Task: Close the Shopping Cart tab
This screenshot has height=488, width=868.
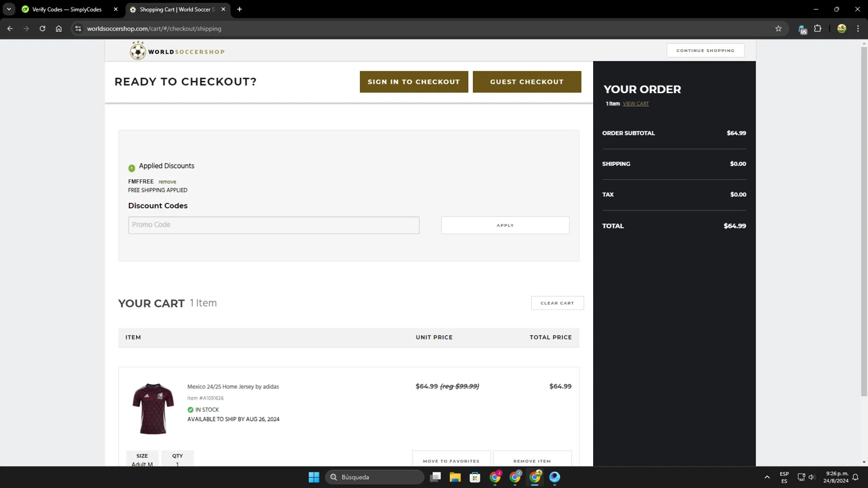Action: [223, 9]
